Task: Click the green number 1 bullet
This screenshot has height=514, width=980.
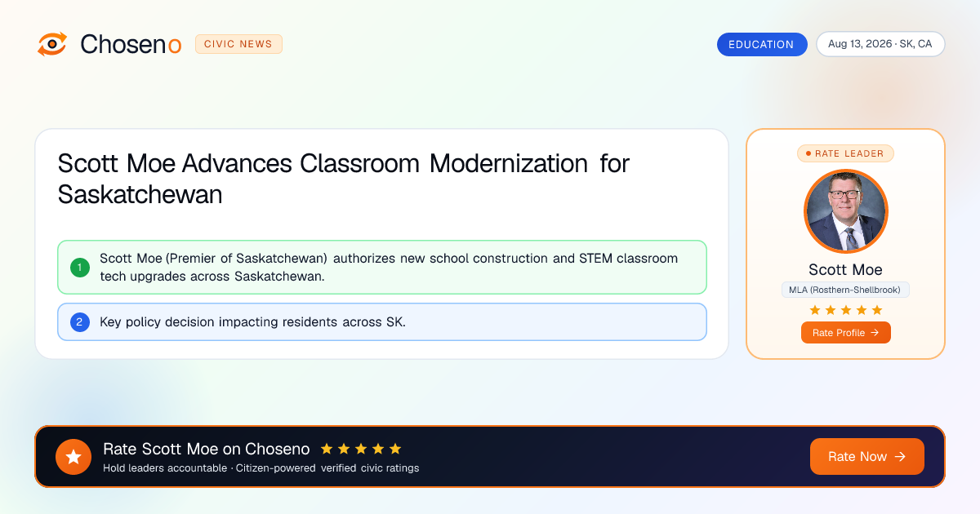Action: point(80,267)
